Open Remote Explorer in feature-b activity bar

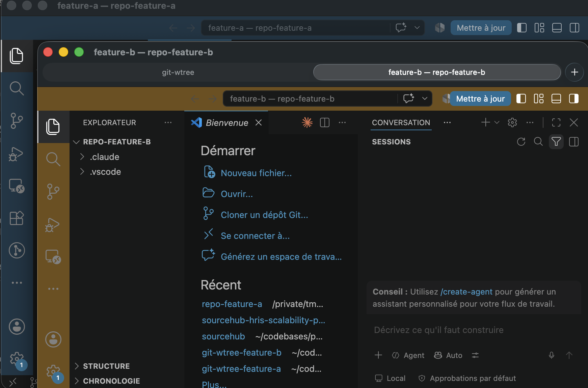point(53,257)
